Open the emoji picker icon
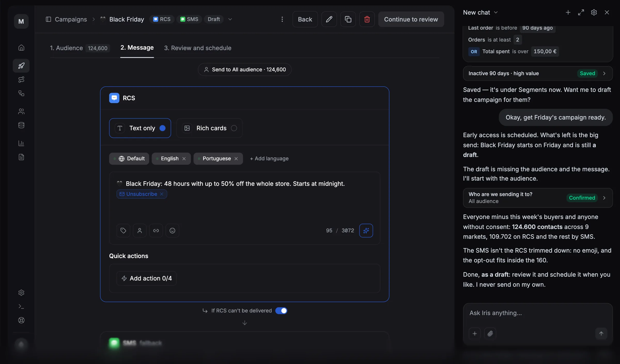 172,230
